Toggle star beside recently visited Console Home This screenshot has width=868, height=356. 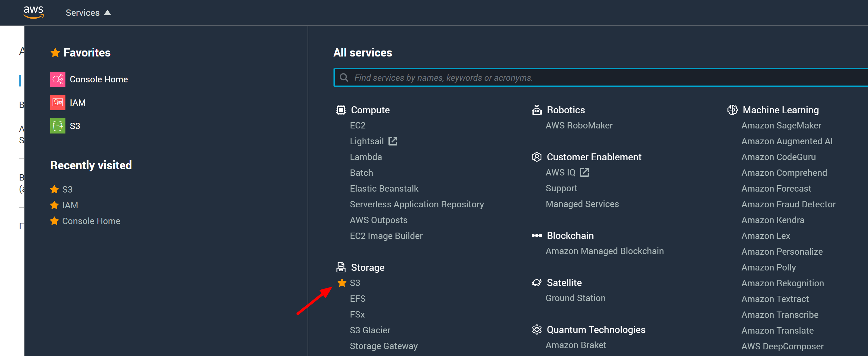[x=54, y=221]
